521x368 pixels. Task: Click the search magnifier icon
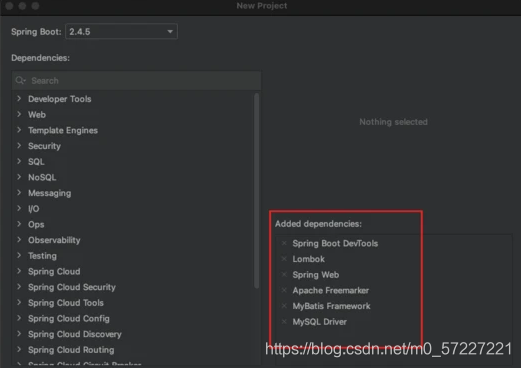[20, 81]
